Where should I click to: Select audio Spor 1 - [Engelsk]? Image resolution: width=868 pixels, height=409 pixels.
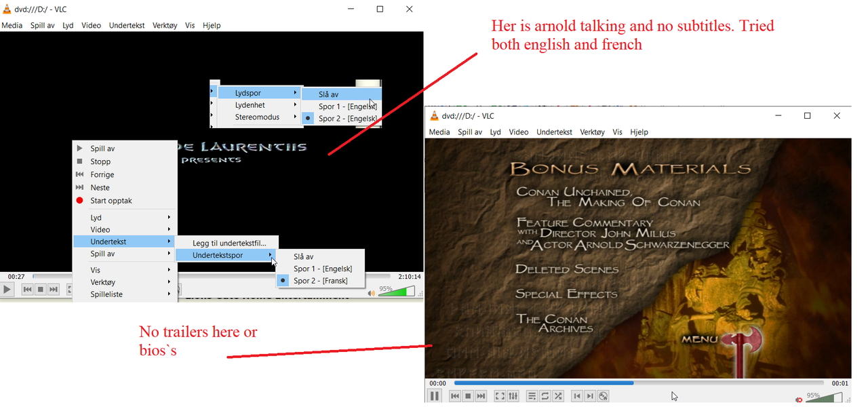click(341, 106)
